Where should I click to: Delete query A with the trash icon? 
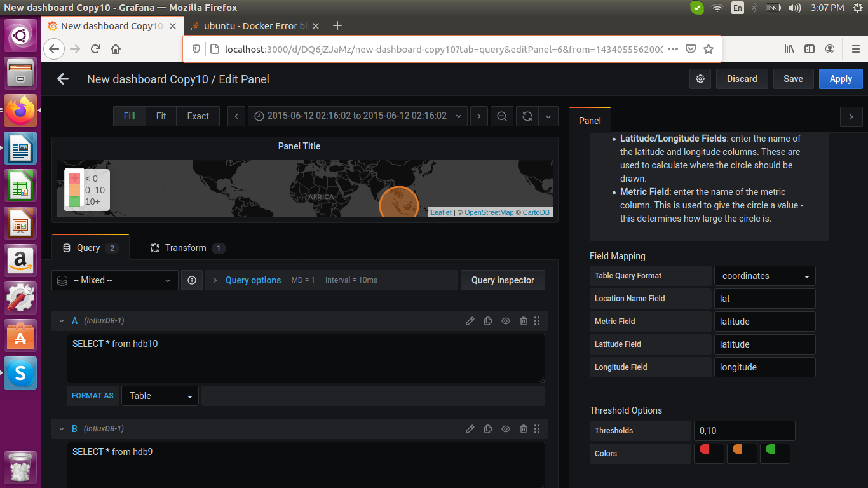tap(523, 321)
